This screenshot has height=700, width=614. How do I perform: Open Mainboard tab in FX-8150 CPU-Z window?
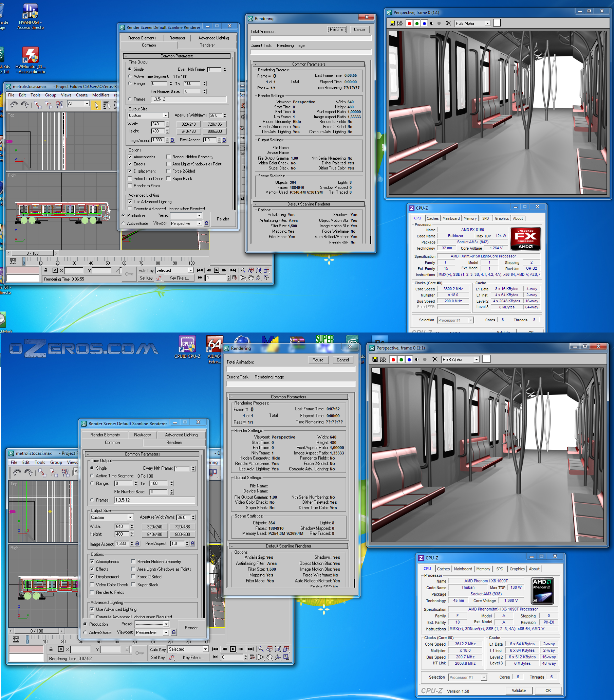click(x=451, y=218)
